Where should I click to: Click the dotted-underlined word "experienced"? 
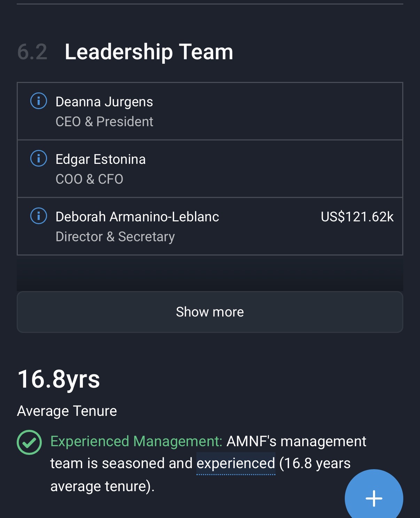pos(236,464)
